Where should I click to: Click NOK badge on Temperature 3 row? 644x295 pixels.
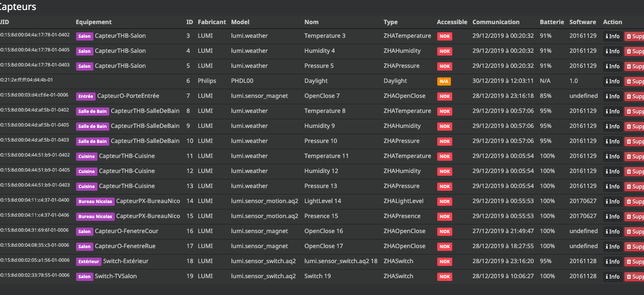click(x=445, y=36)
